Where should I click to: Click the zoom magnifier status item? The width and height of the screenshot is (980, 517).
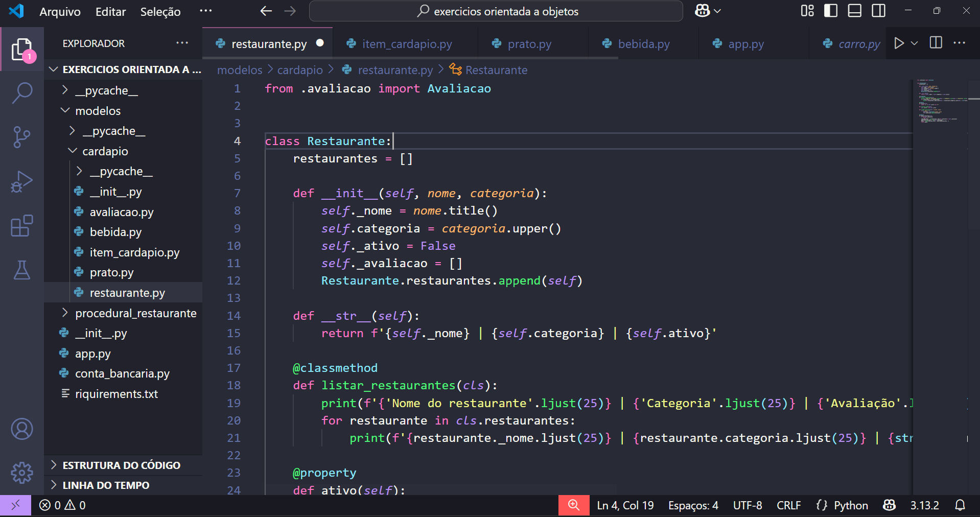(574, 505)
